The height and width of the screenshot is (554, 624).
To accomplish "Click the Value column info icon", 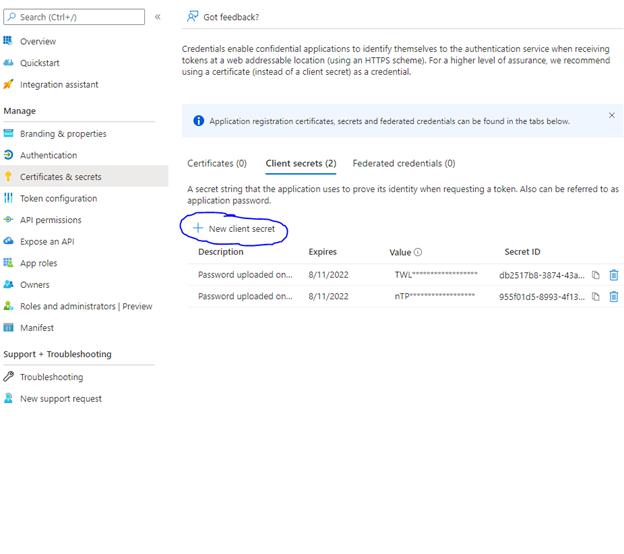I will point(418,253).
